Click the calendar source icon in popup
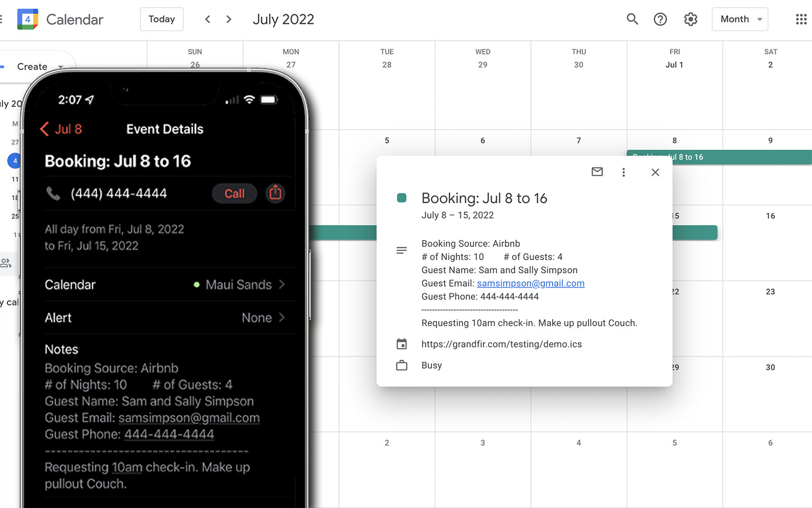 point(401,344)
